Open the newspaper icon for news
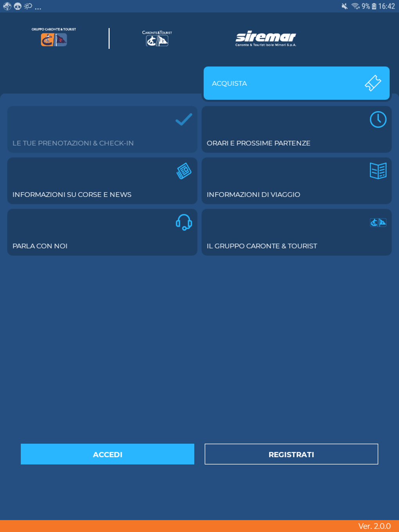Viewport: 399px width, 532px height. point(183,171)
